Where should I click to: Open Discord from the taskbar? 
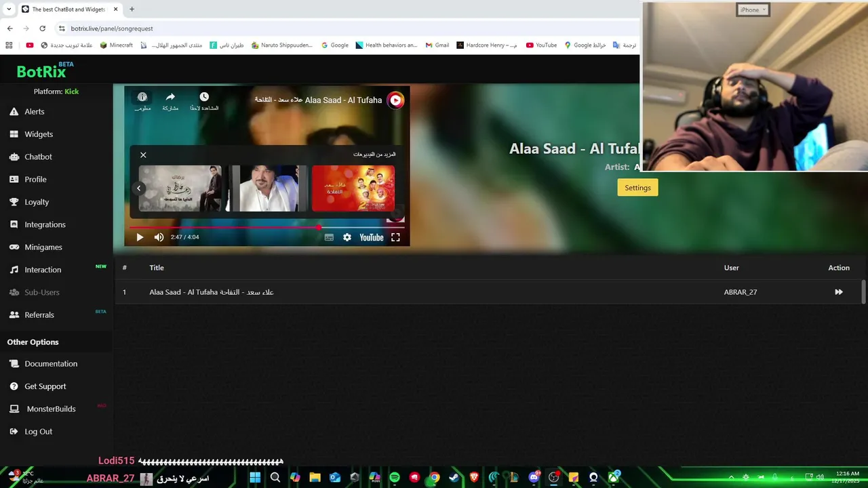[534, 477]
